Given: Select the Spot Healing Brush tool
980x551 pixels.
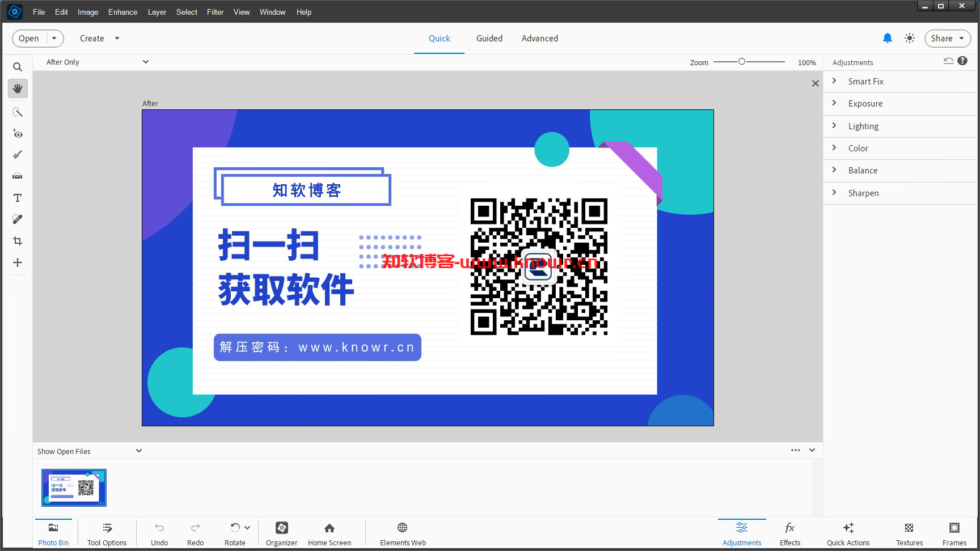Looking at the screenshot, I should [x=18, y=219].
